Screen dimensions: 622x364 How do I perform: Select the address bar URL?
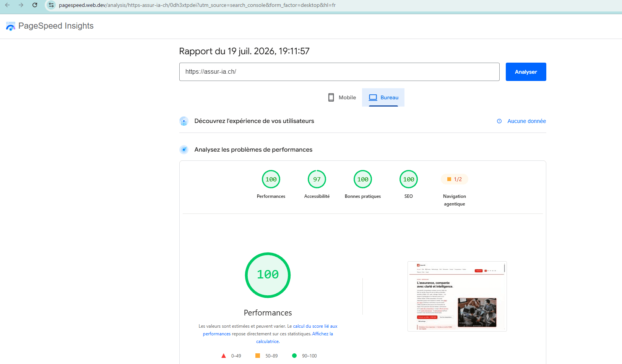[197, 5]
